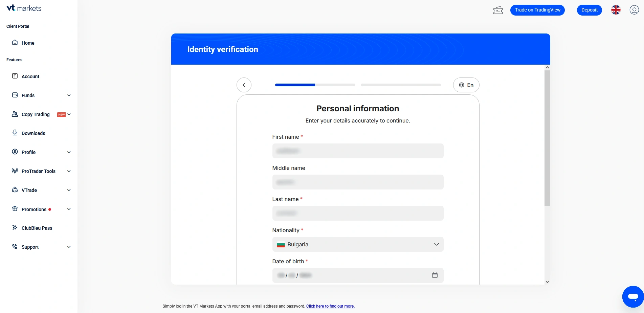Open Downloads from the sidebar
The image size is (644, 313).
click(33, 133)
